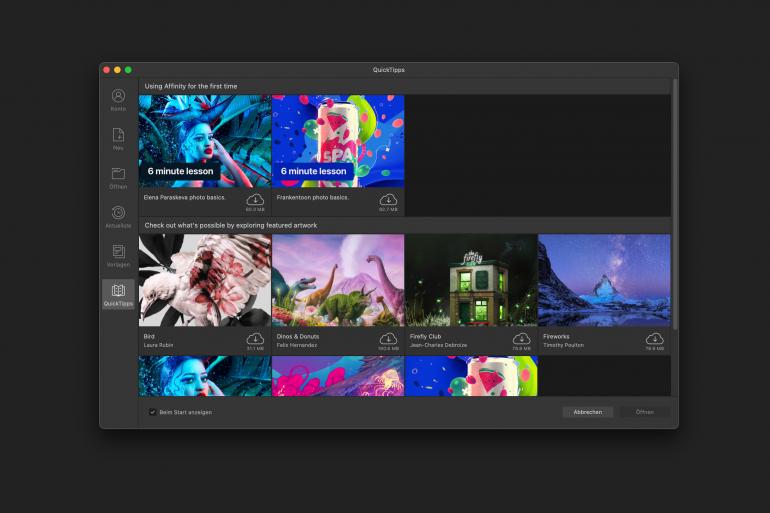Select the Frankentoon soda can lesson thumbnail
This screenshot has width=770, height=513.
[338, 141]
